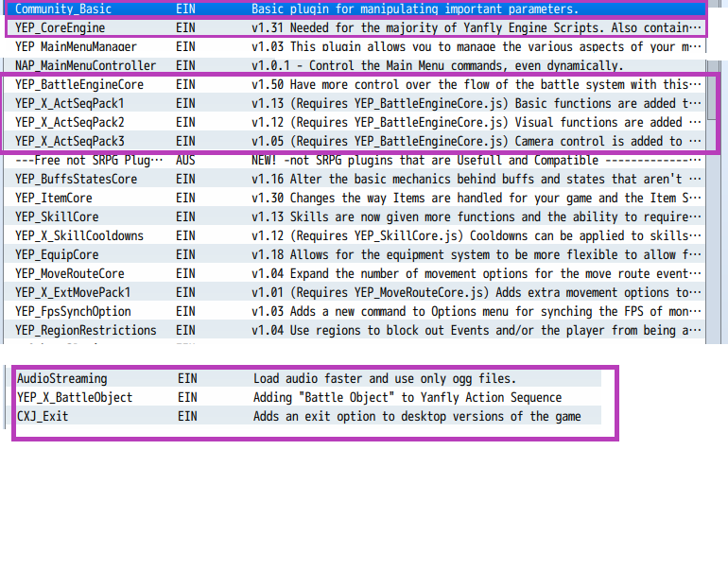
Task: Click the plugin list vertical scrollbar thumb
Action: (714, 96)
